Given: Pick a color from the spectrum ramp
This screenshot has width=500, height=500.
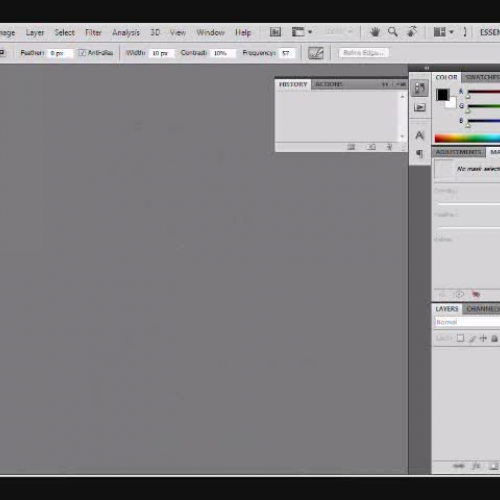Looking at the screenshot, I should coord(467,138).
